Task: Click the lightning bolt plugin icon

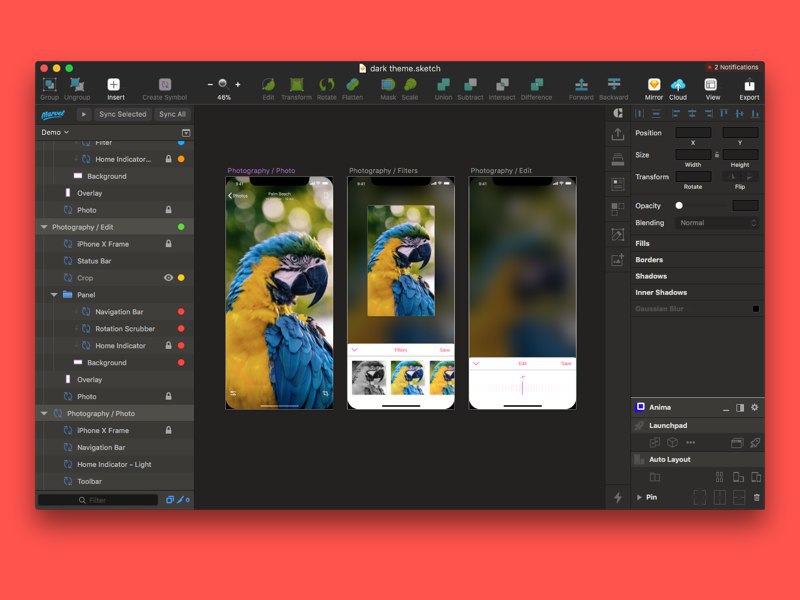Action: pyautogui.click(x=618, y=497)
